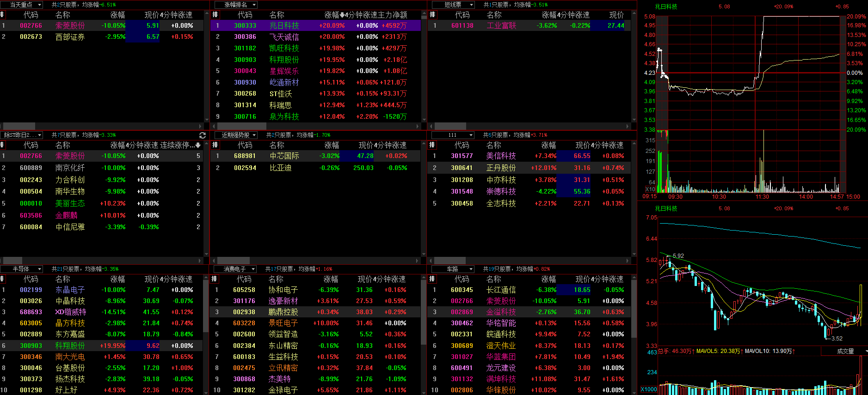Screen dimensions: 868x395
Task: Click left scroll arrow under 涨幅排名 panel
Action: click(214, 126)
